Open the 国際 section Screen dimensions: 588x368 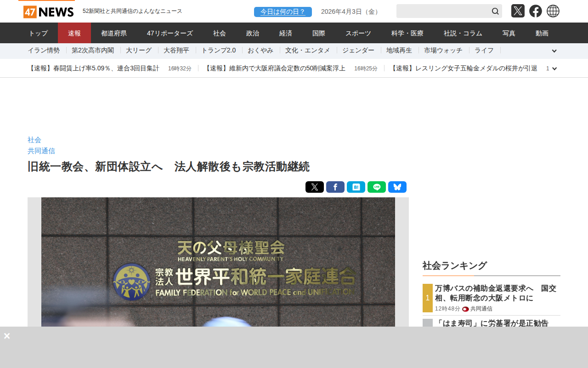319,33
